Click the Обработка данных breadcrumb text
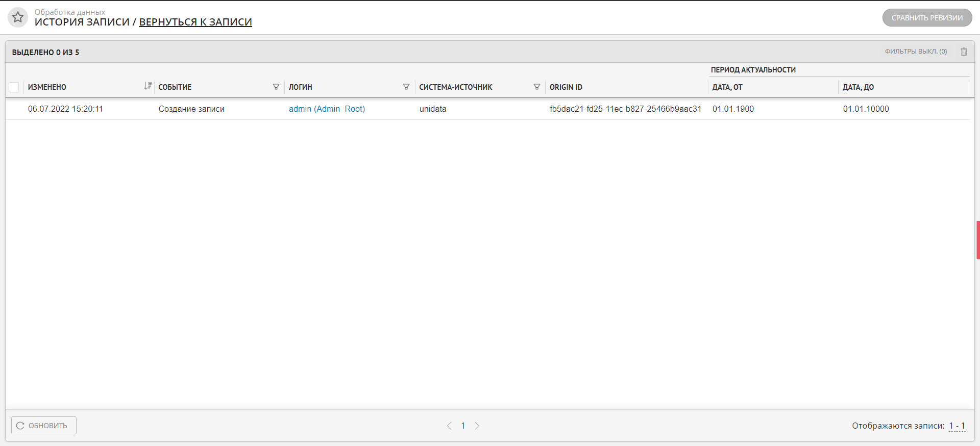The height and width of the screenshot is (446, 980). pyautogui.click(x=70, y=12)
